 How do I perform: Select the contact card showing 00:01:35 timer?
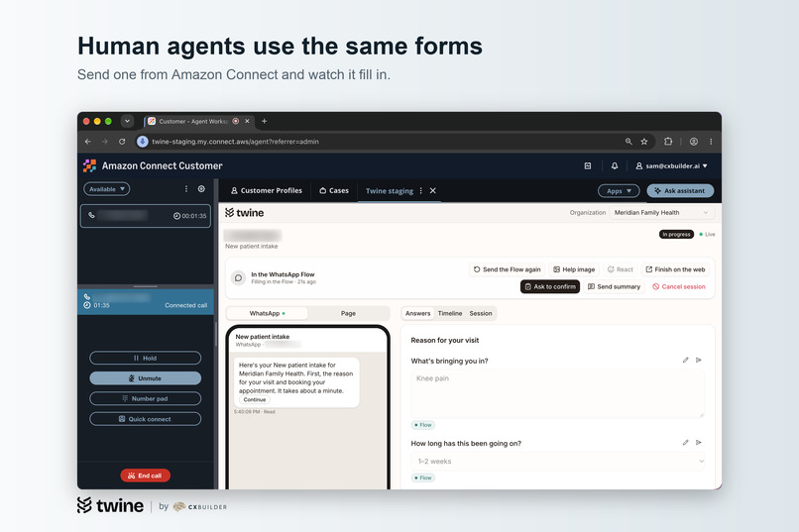[x=145, y=216]
